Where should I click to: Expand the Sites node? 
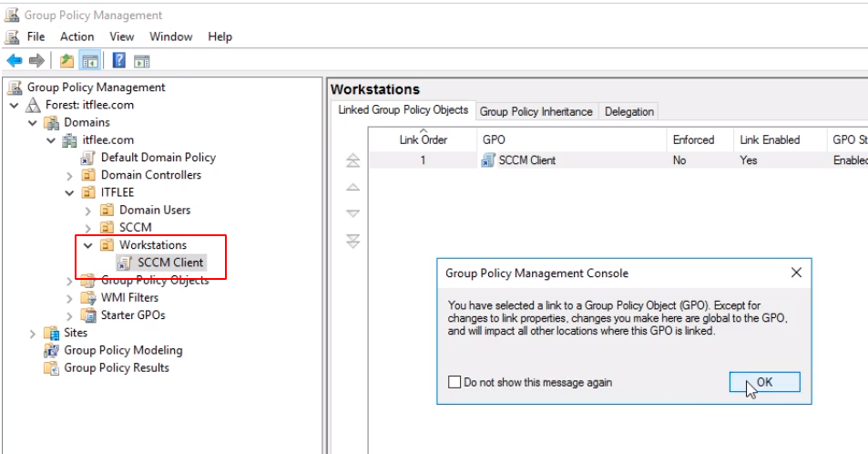coord(33,333)
